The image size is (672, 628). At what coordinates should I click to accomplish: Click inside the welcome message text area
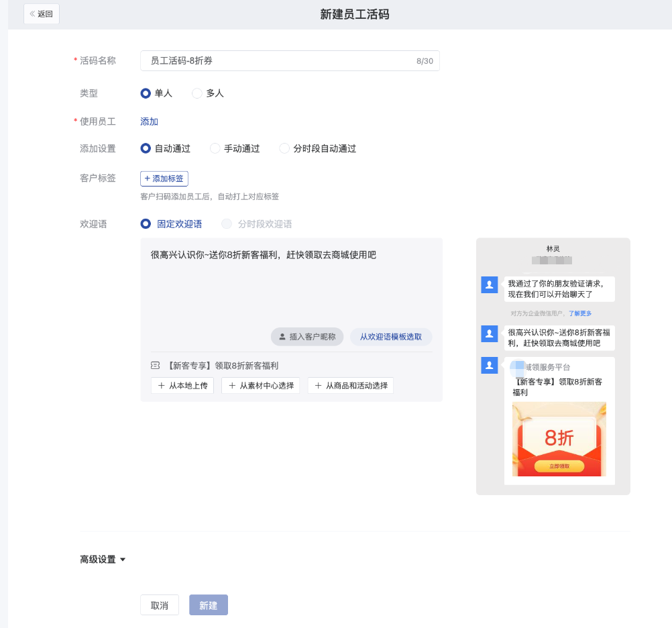point(292,283)
